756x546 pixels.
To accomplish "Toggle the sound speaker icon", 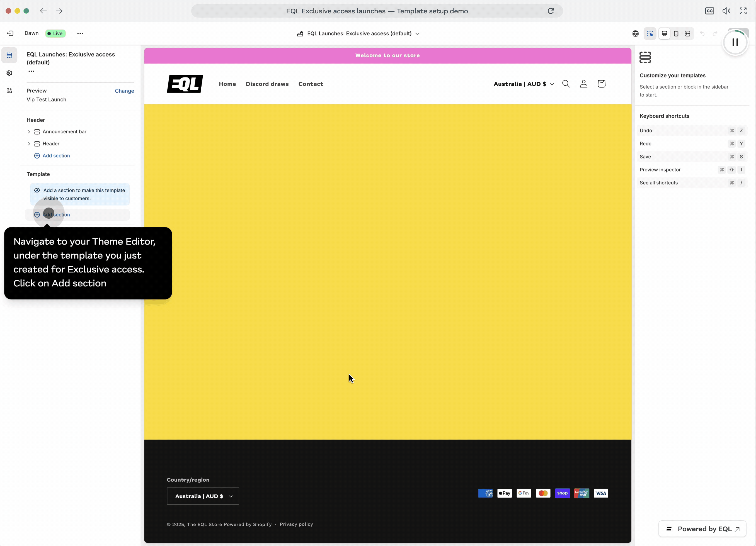I will coord(726,11).
